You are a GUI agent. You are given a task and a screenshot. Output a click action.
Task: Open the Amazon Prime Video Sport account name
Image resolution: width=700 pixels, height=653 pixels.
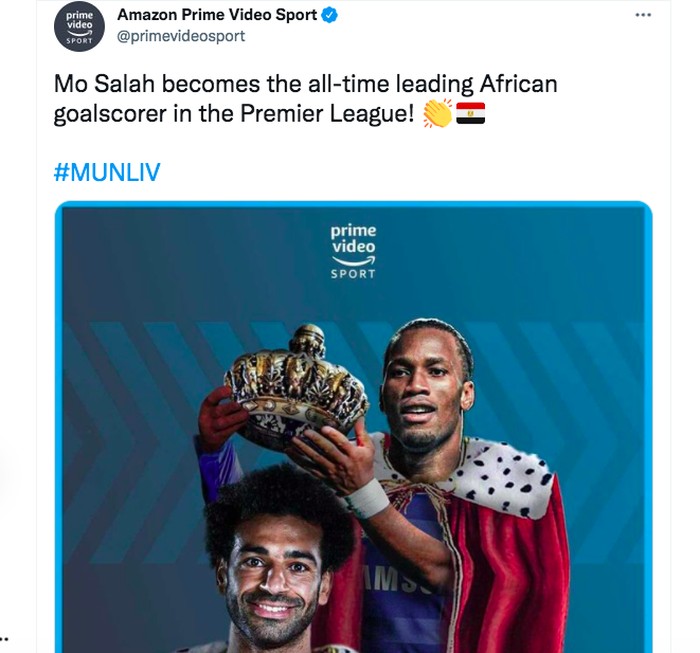217,15
